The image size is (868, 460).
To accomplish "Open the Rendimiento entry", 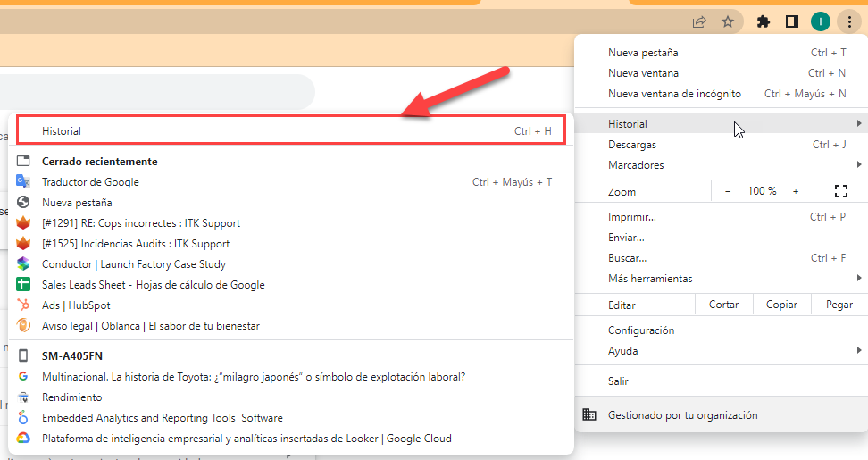I will [x=291, y=397].
